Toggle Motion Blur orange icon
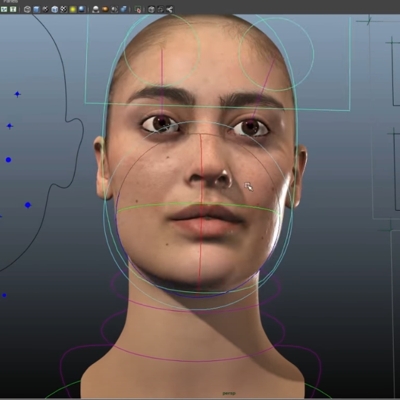The image size is (400, 400). pos(105,9)
